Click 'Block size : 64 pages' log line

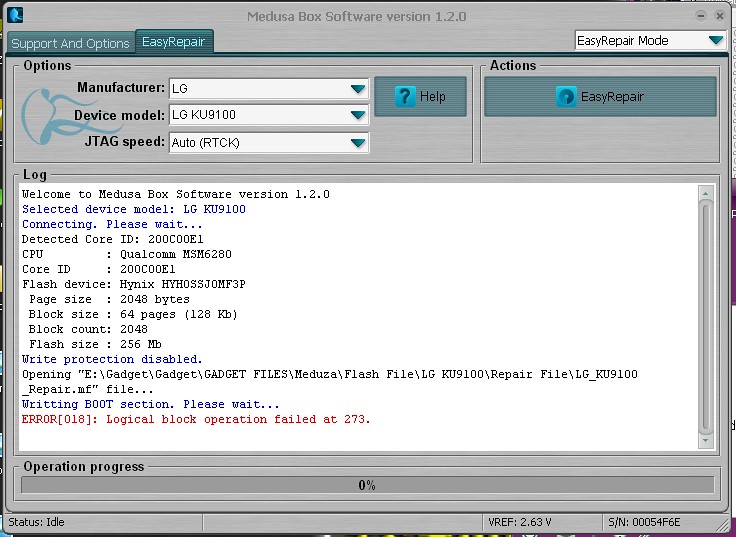tap(133, 315)
